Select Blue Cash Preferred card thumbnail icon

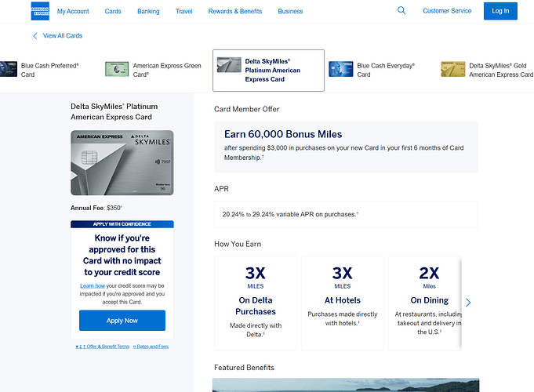[x=8, y=69]
